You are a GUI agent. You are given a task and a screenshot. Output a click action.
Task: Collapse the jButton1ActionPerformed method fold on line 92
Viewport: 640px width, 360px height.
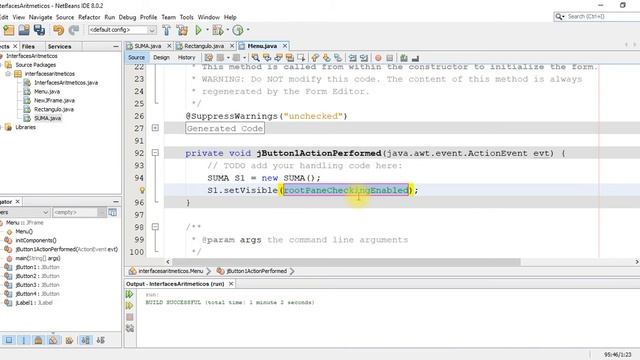[155, 153]
